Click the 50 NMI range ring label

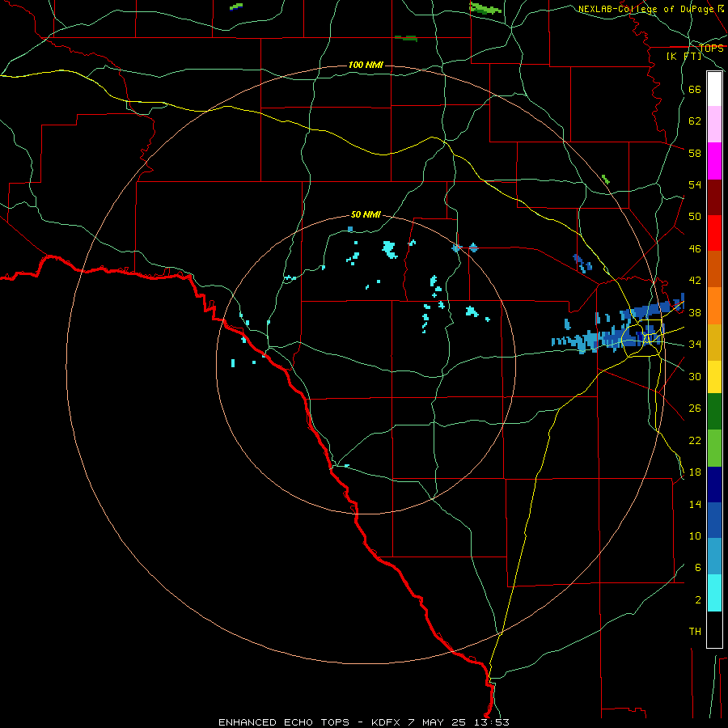366,214
